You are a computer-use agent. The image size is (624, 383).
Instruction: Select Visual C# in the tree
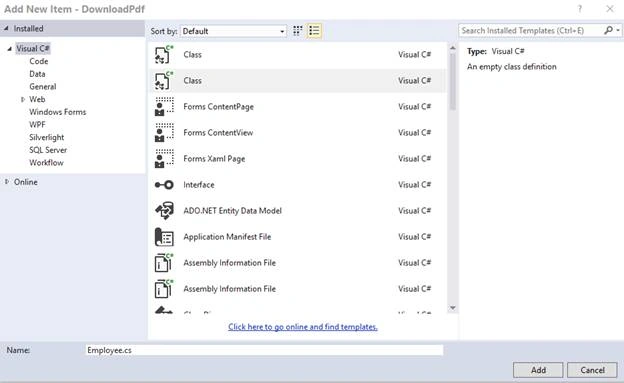click(33, 49)
